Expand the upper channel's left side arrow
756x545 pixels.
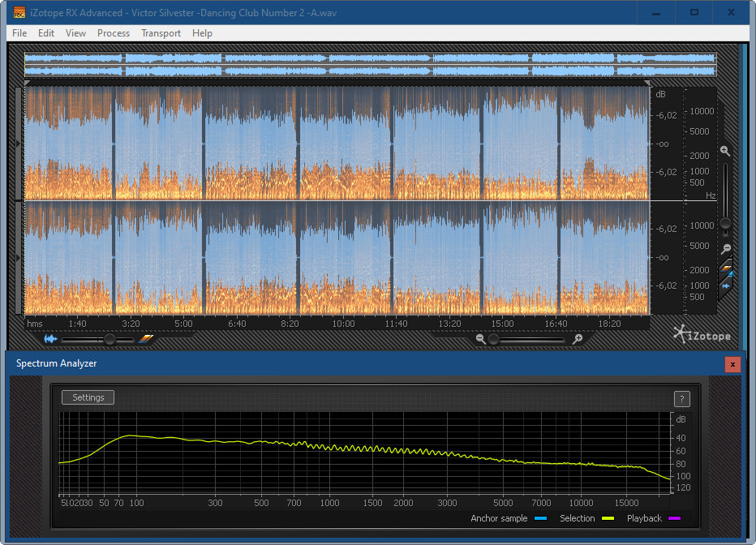click(19, 144)
